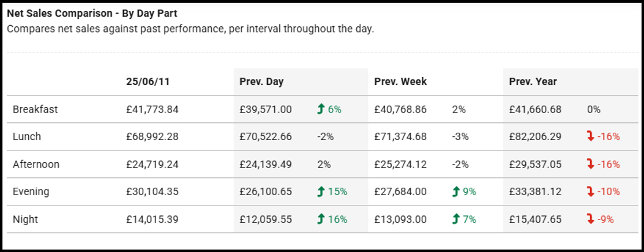Click the Night Prev. Year value £15,407.65
This screenshot has width=644, height=252.
point(535,219)
